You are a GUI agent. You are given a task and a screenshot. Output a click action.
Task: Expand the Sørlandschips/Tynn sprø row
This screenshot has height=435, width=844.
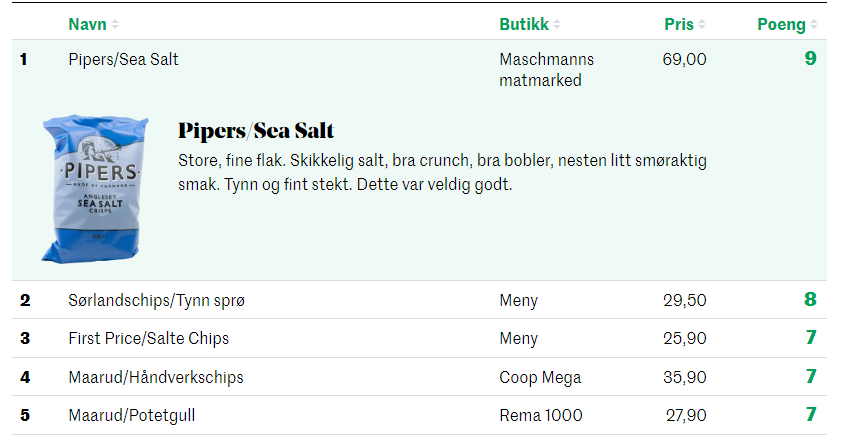[419, 300]
